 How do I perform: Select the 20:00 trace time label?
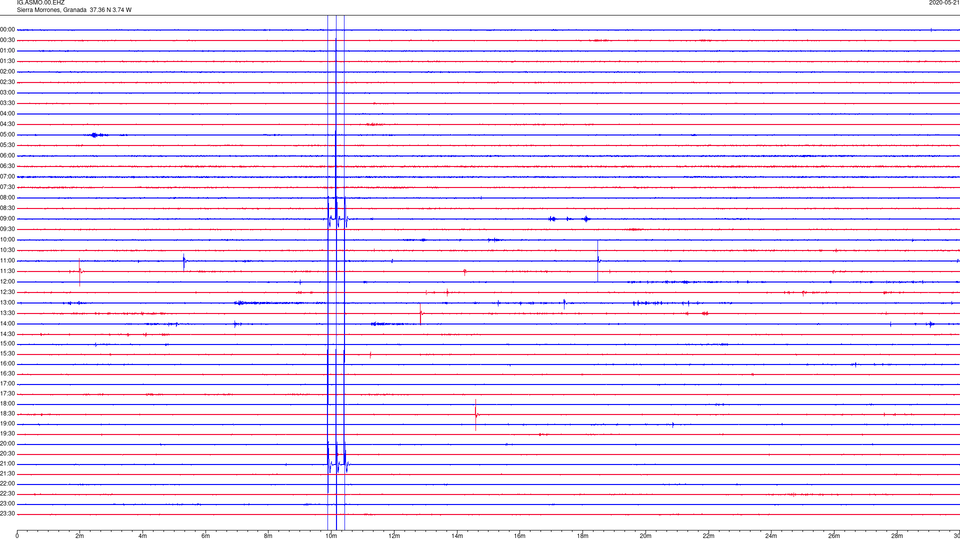pyautogui.click(x=7, y=444)
